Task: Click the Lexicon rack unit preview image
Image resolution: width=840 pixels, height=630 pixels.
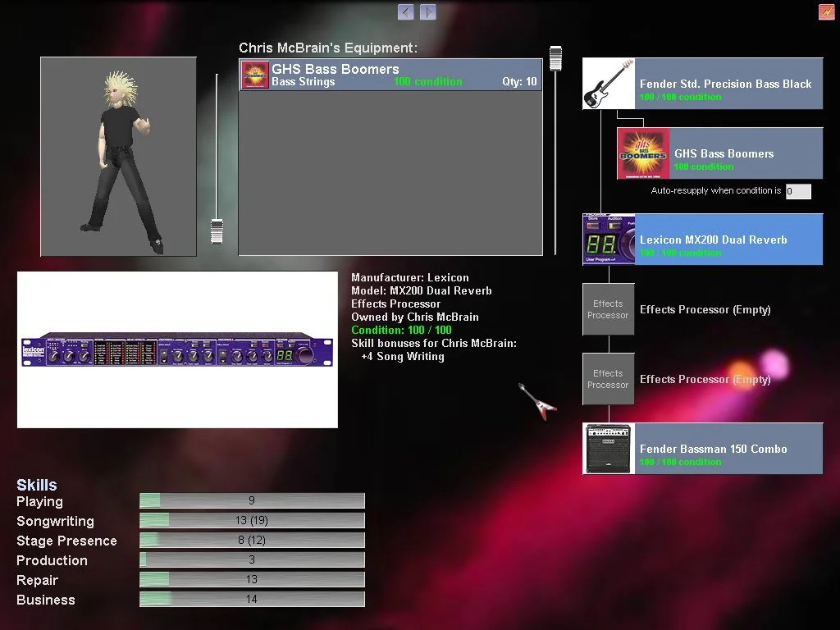Action: coord(177,349)
